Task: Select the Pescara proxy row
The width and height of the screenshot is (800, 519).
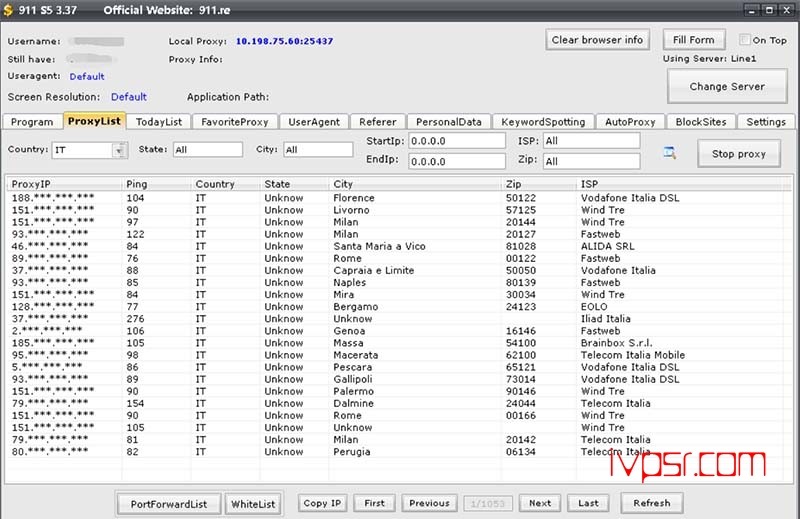Action: [x=398, y=367]
